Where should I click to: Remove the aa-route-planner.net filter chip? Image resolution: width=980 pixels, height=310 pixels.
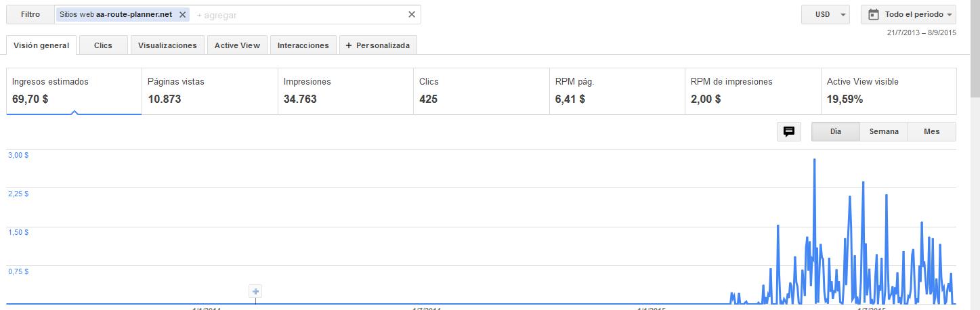182,14
